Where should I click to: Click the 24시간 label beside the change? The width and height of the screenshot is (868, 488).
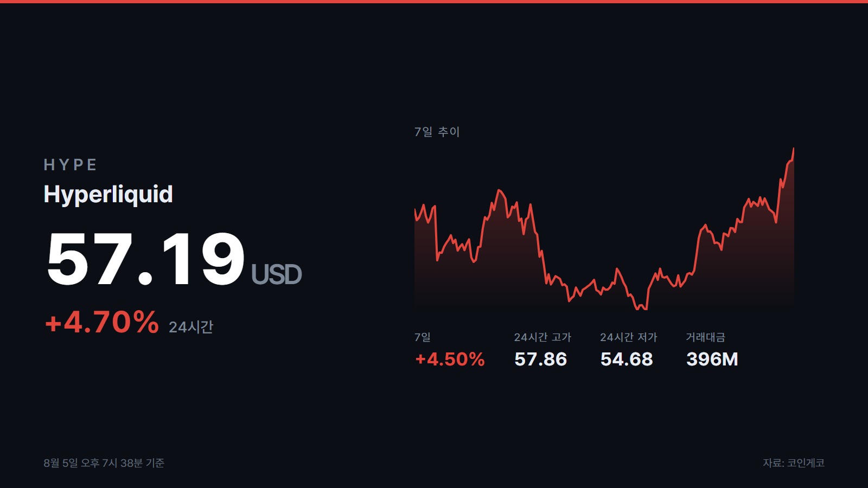pos(191,327)
